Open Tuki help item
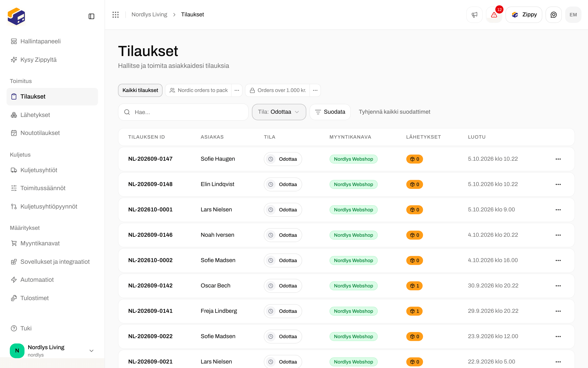The image size is (588, 368). click(52, 328)
